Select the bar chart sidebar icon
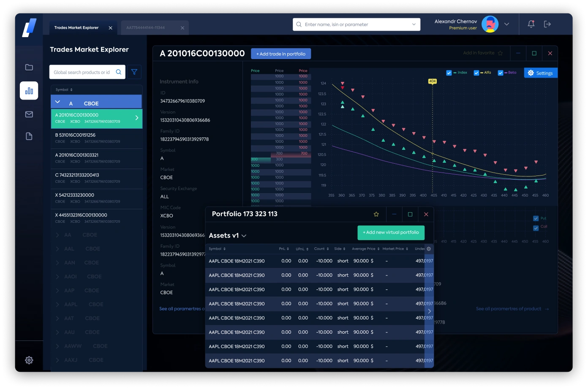Screen dimensions: 588x389 pyautogui.click(x=29, y=91)
